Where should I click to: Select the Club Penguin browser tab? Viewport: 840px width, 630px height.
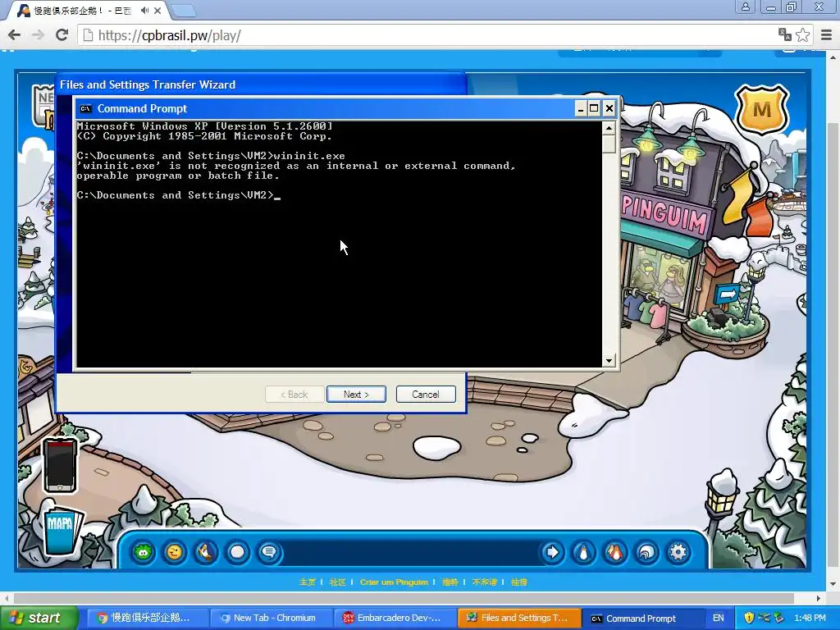(x=89, y=11)
